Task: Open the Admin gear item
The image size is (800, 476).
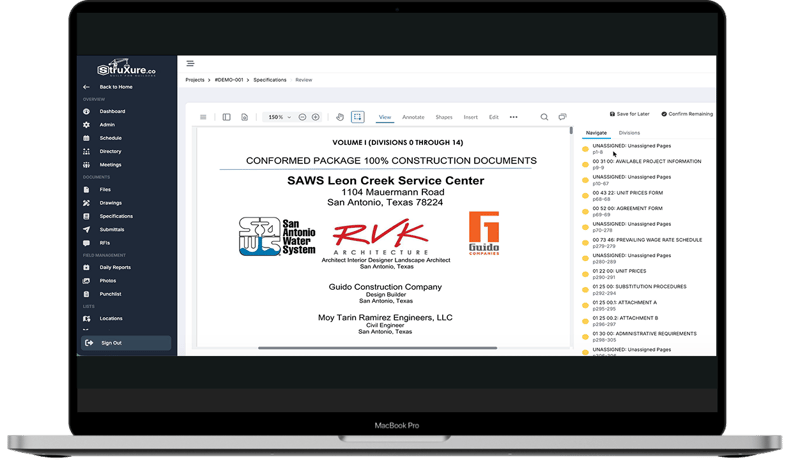Action: [99, 124]
